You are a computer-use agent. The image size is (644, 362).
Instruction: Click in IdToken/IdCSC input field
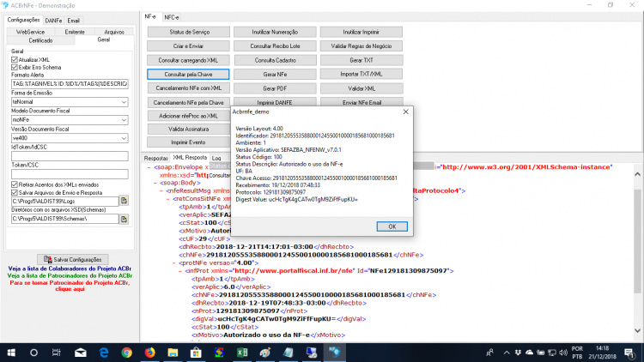(70, 156)
